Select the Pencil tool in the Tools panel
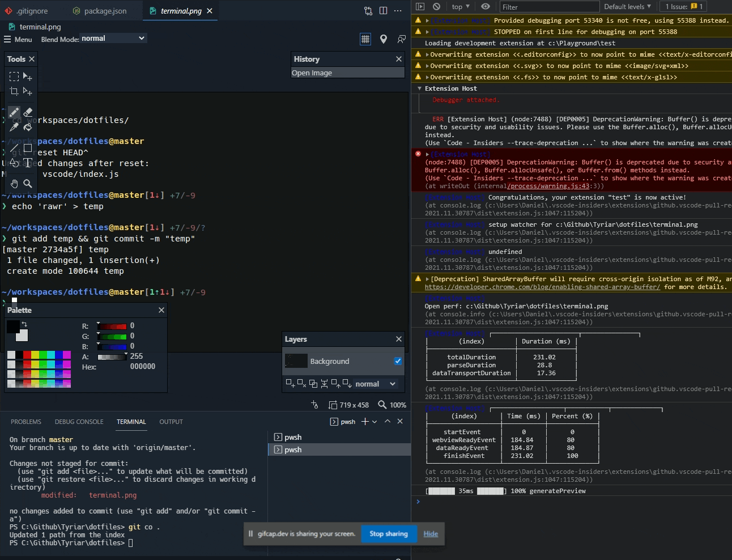Image resolution: width=732 pixels, height=560 pixels. tap(14, 112)
